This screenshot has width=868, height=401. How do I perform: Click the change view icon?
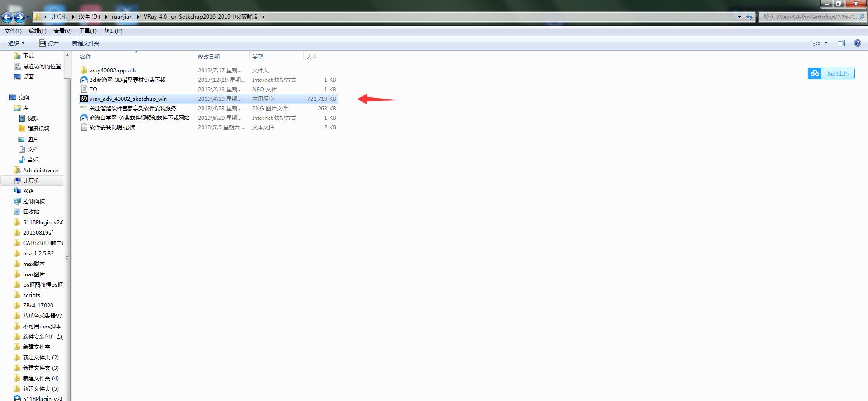tap(816, 43)
